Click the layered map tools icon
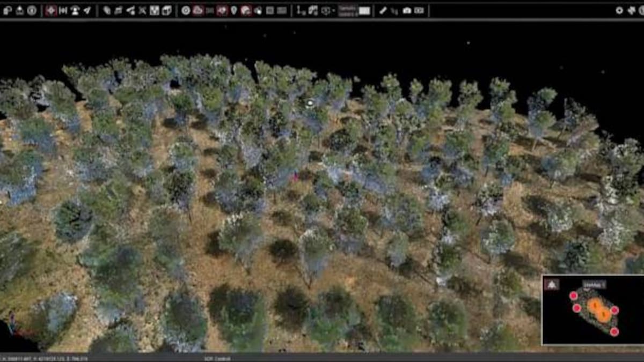The height and width of the screenshot is (362, 644). (x=313, y=10)
